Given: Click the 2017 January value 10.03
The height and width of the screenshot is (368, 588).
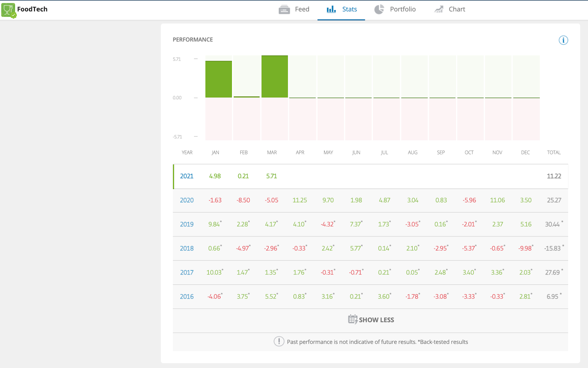Looking at the screenshot, I should [214, 273].
